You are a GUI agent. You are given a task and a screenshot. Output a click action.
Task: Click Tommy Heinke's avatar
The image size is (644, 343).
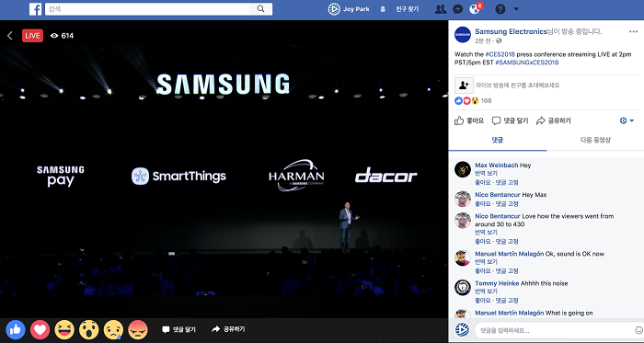[463, 288]
